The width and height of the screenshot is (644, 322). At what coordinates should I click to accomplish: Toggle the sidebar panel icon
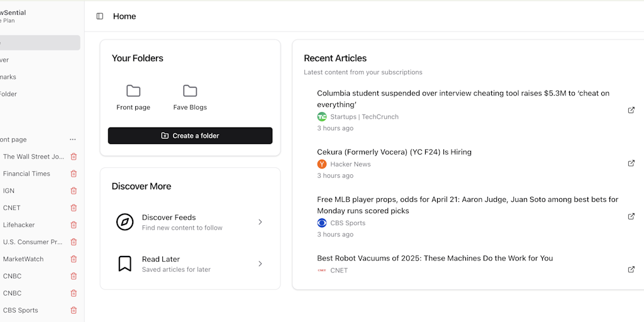pos(100,16)
